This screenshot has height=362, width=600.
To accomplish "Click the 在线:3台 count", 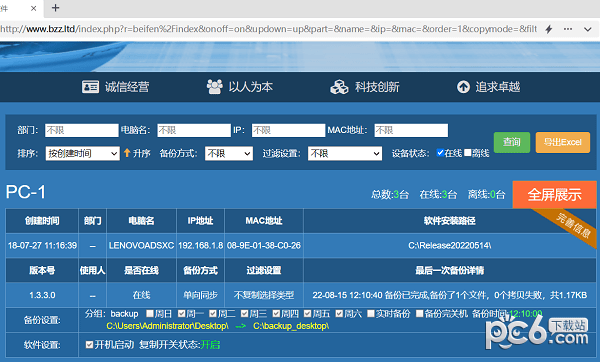I will click(438, 195).
